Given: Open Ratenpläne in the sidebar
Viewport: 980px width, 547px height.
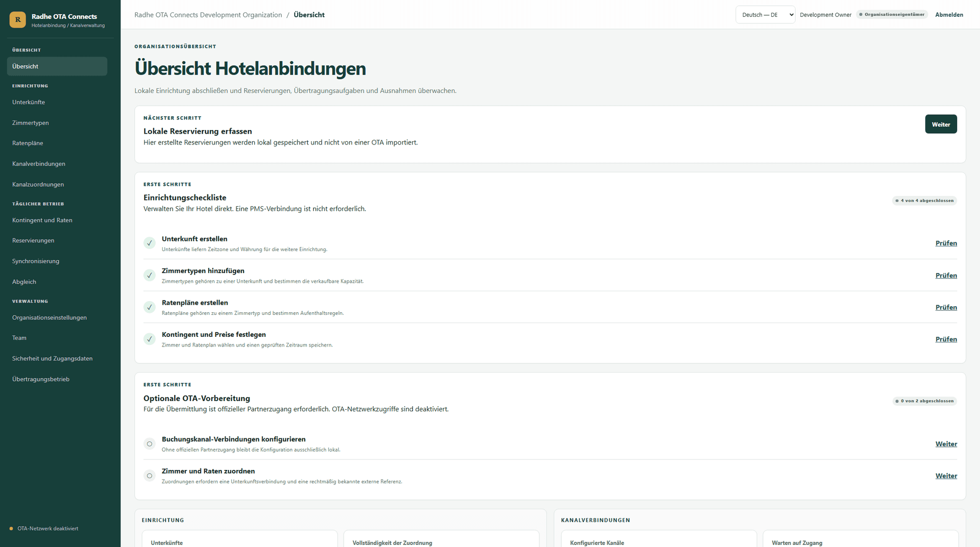Looking at the screenshot, I should (57, 143).
